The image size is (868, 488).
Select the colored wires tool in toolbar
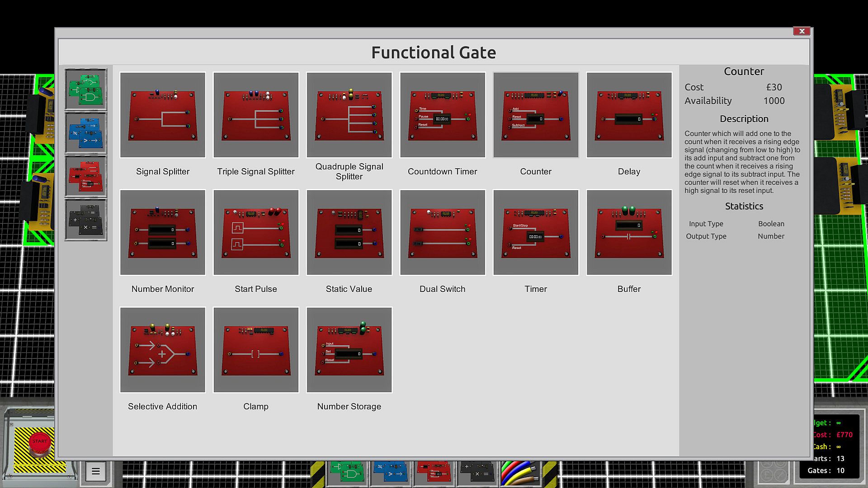pyautogui.click(x=520, y=473)
